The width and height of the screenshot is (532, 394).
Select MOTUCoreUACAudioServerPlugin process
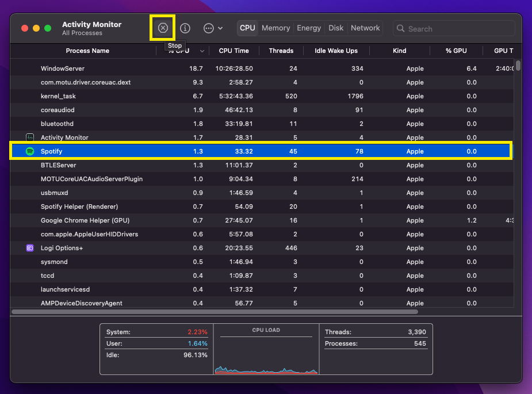(x=262, y=179)
